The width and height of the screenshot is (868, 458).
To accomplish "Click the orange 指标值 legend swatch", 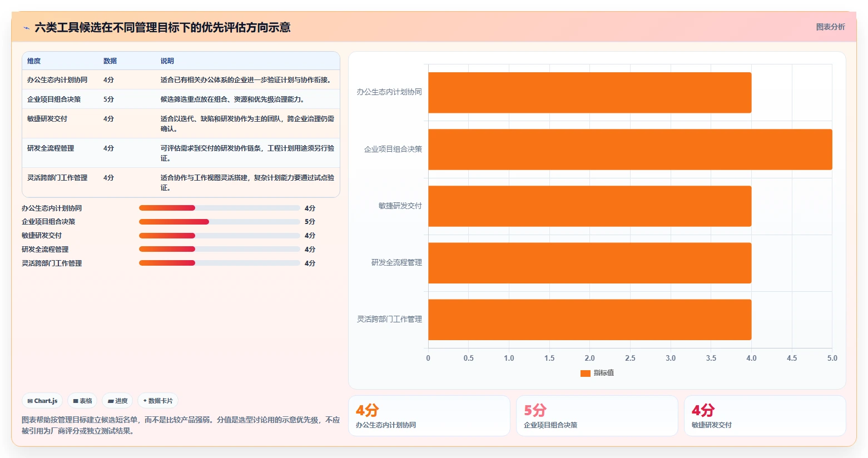I will 585,373.
